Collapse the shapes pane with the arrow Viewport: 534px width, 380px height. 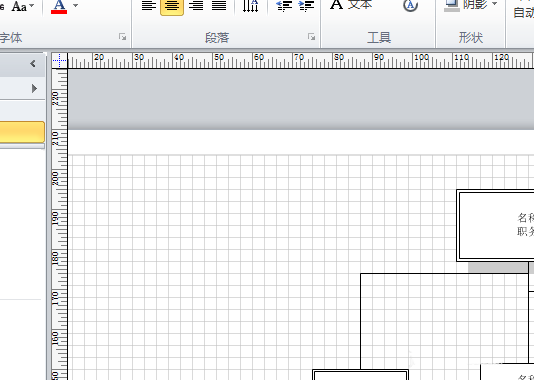33,64
